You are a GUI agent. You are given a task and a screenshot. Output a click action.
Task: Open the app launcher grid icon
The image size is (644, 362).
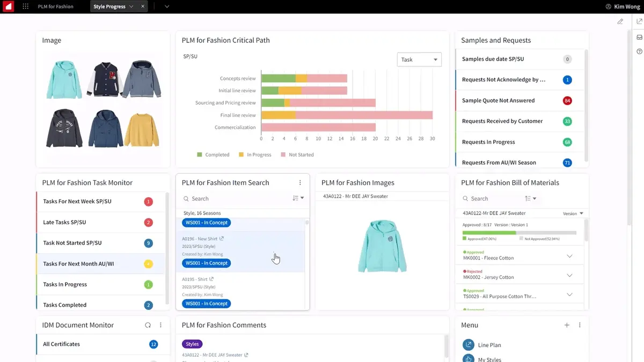pos(26,6)
